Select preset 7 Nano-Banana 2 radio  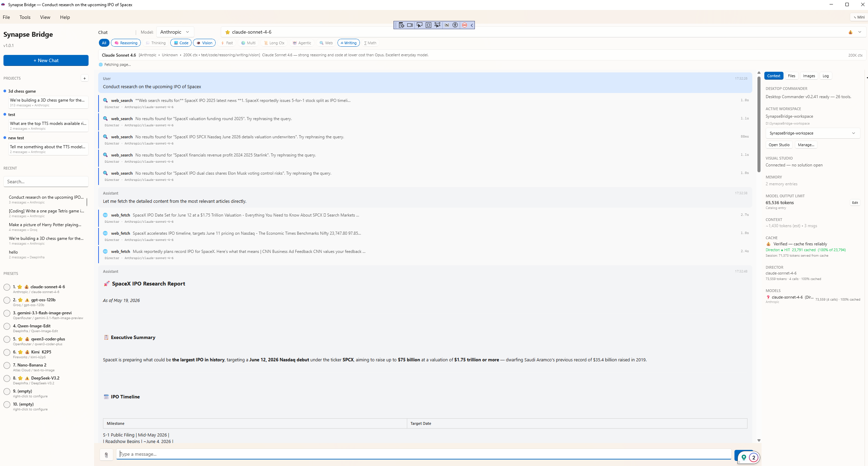tap(7, 366)
